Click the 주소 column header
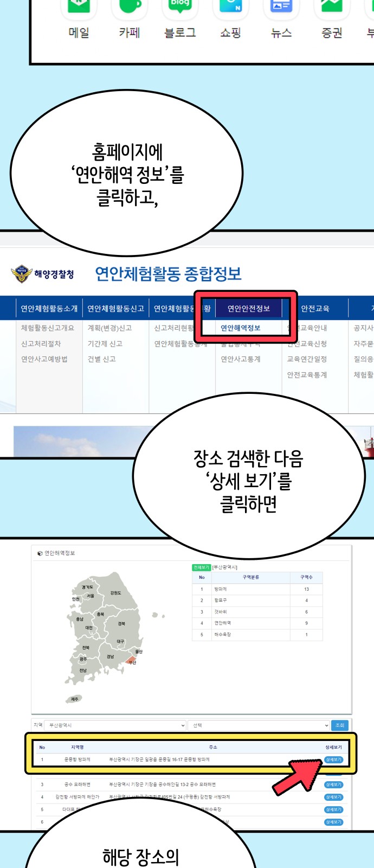The width and height of the screenshot is (374, 868). [x=213, y=748]
